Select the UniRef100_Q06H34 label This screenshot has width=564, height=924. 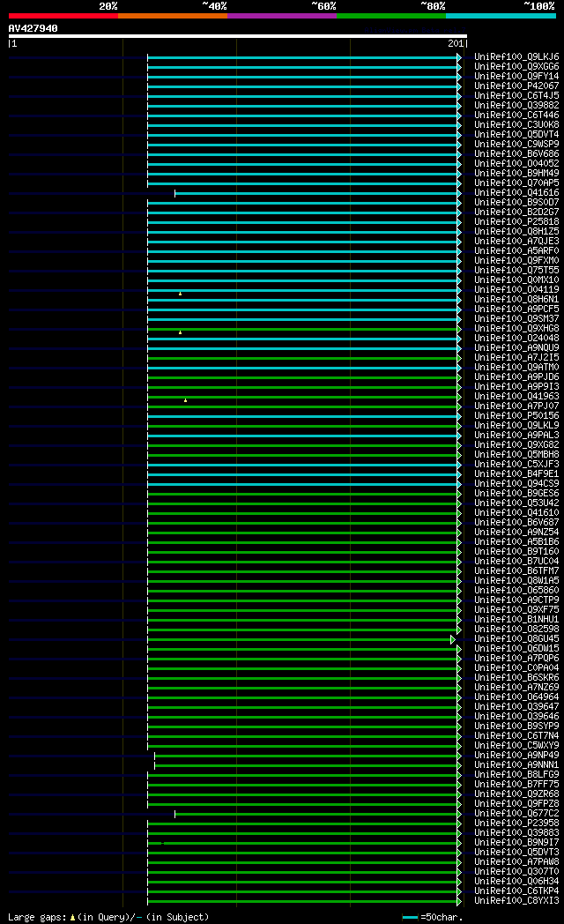point(516,881)
